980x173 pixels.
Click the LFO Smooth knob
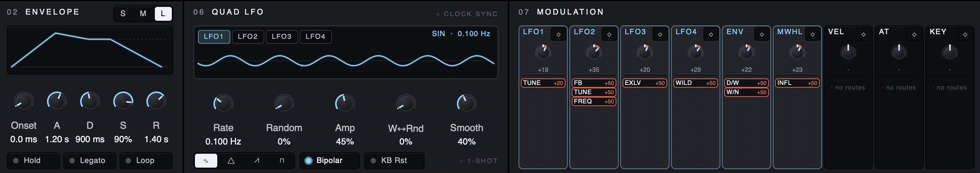467,104
